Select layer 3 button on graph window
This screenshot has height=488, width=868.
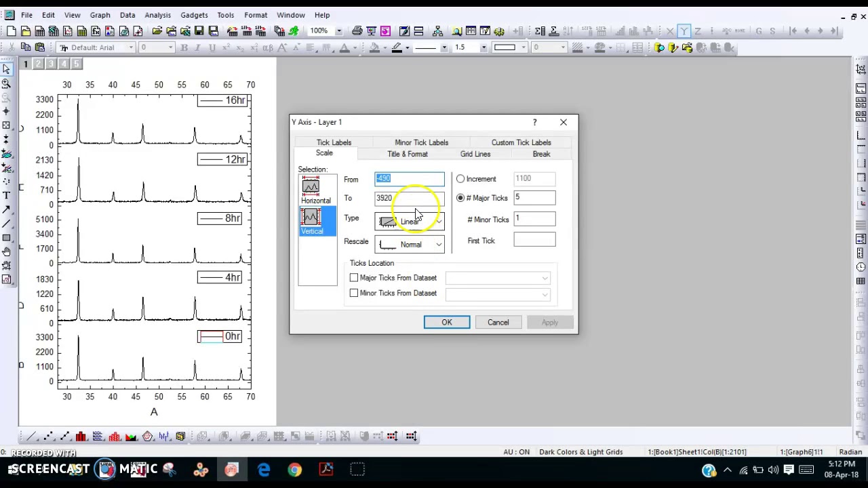[x=51, y=64]
